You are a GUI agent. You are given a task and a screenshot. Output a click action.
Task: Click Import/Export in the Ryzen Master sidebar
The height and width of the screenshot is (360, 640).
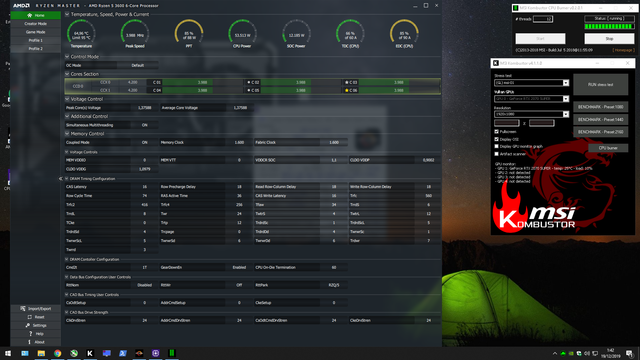coord(36,309)
